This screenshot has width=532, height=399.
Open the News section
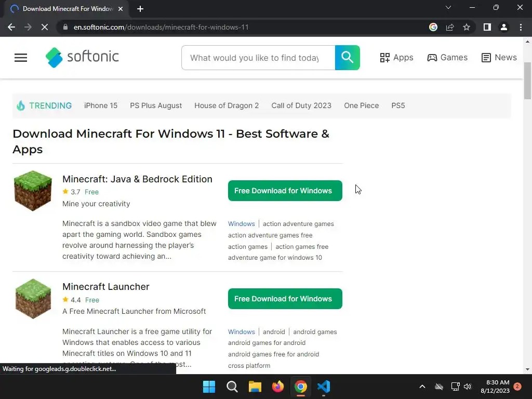point(499,57)
